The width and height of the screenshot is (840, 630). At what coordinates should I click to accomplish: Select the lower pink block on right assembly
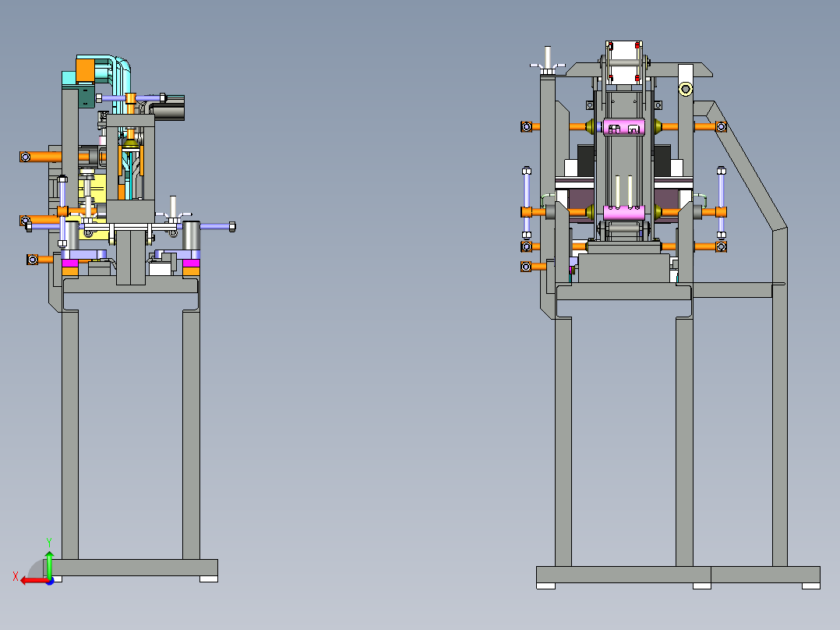(624, 213)
